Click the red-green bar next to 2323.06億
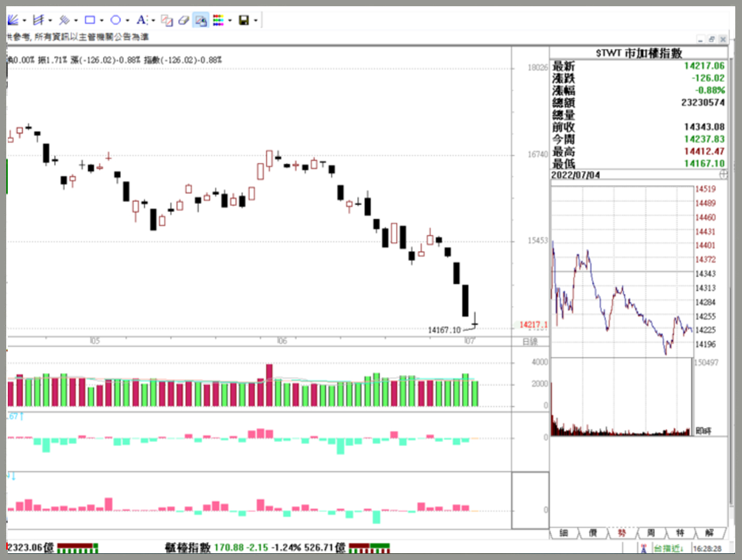This screenshot has width=742, height=560. coord(78,548)
